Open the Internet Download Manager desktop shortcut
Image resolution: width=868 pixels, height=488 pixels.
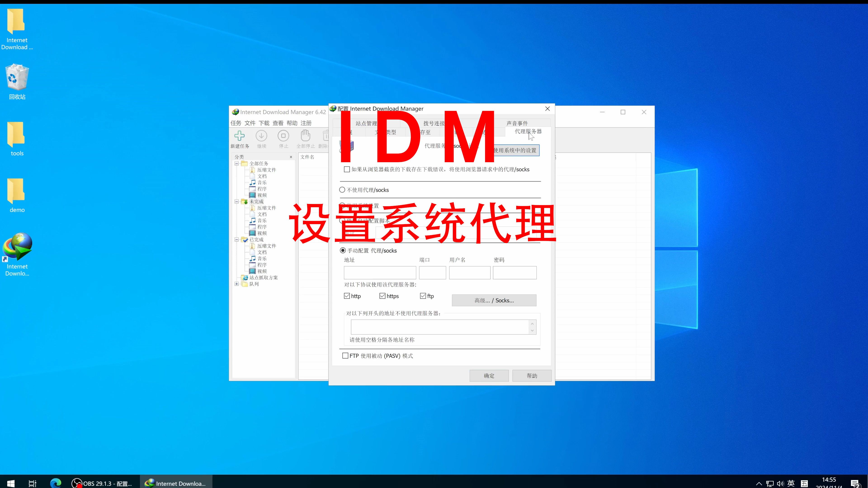[x=17, y=254]
